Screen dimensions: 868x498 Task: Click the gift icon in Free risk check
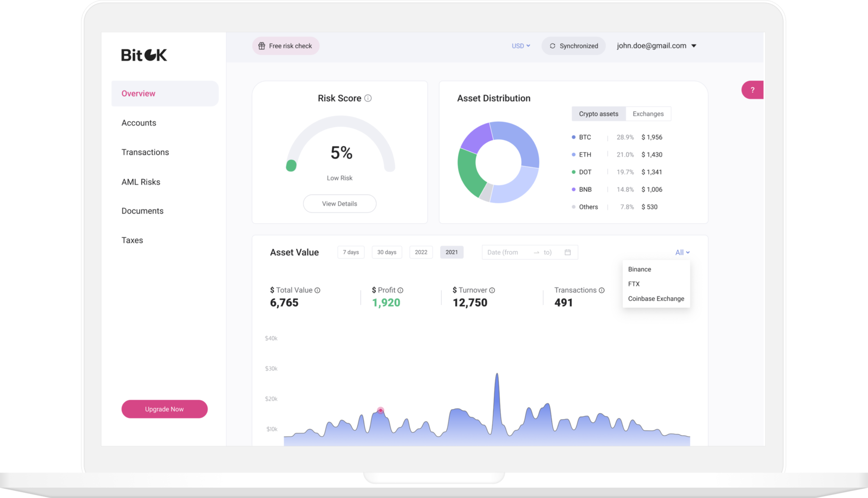262,46
